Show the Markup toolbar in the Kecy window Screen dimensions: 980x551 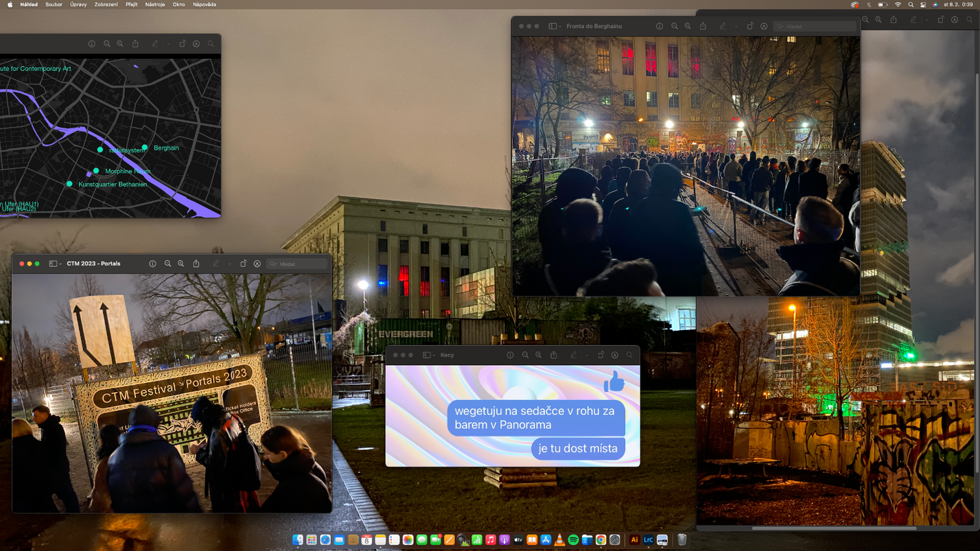tap(615, 355)
